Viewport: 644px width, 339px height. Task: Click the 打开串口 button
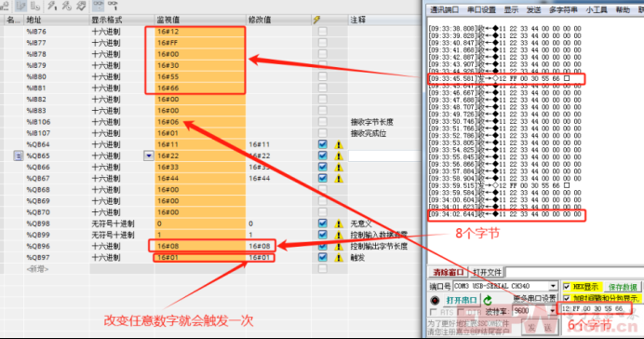pyautogui.click(x=462, y=300)
